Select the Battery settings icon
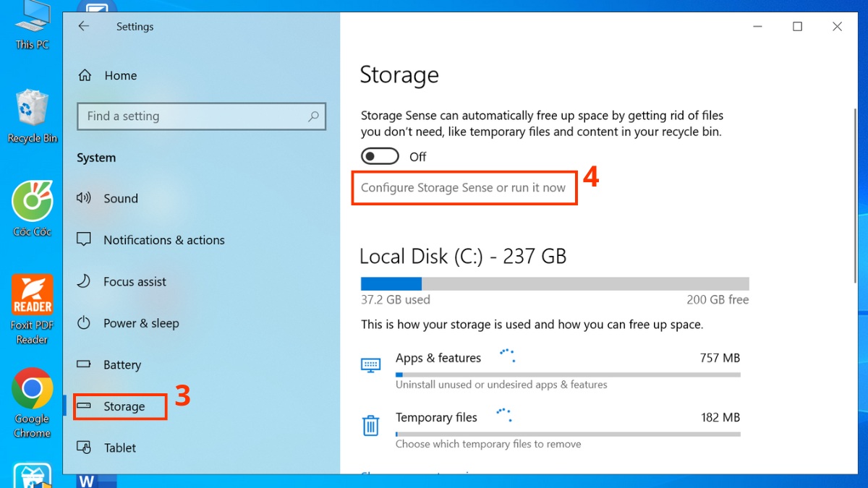The height and width of the screenshot is (488, 868). [84, 364]
